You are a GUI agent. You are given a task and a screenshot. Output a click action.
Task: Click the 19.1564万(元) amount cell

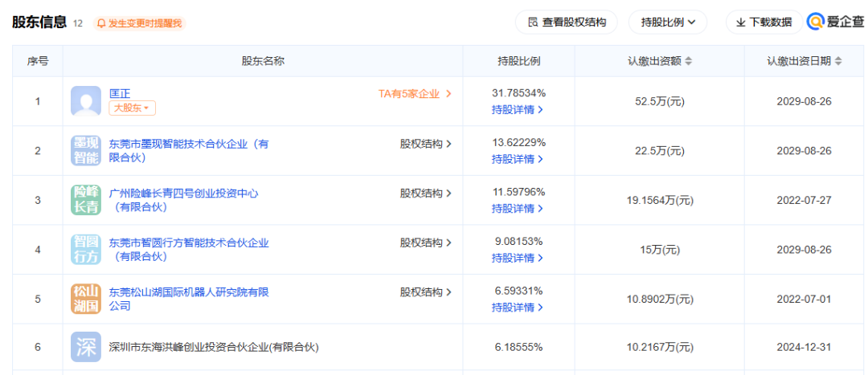pos(659,200)
